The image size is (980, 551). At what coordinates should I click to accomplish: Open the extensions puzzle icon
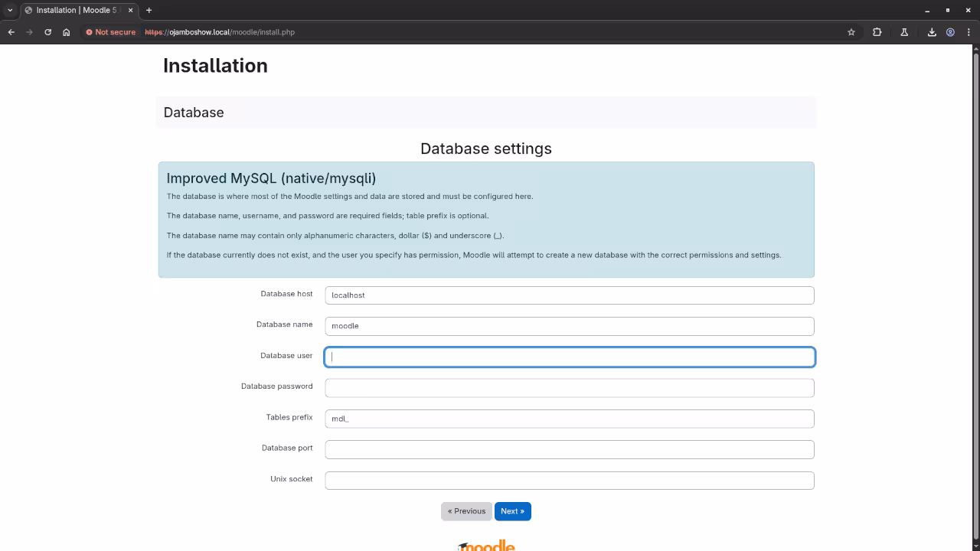click(x=877, y=32)
